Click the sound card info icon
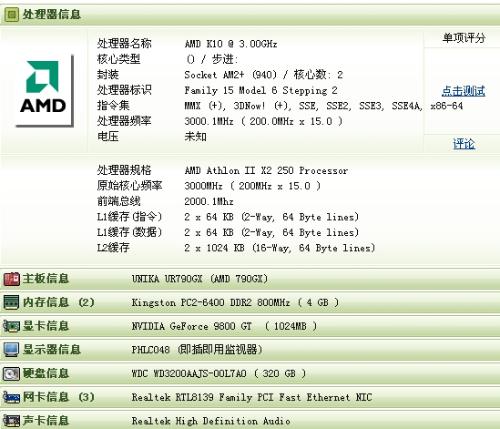 click(11, 421)
